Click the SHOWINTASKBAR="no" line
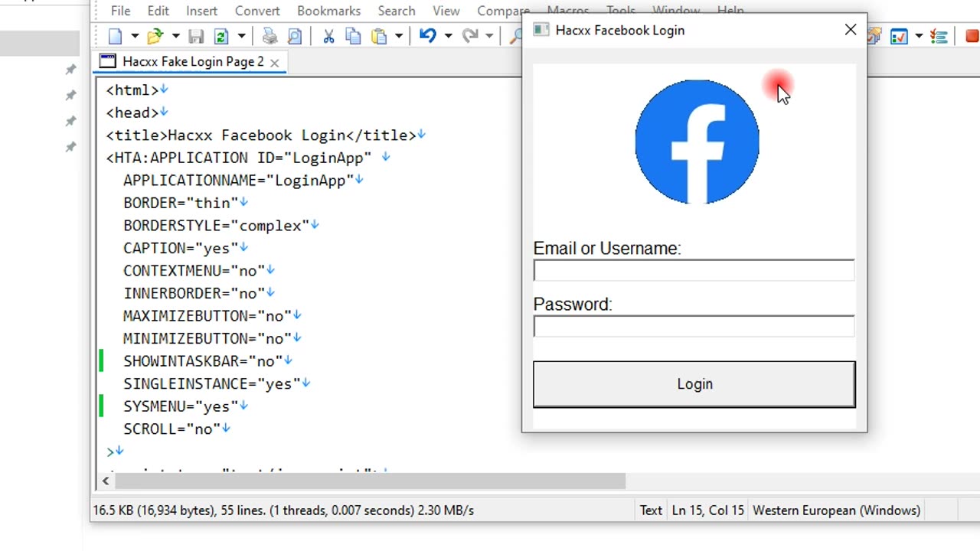 [207, 361]
